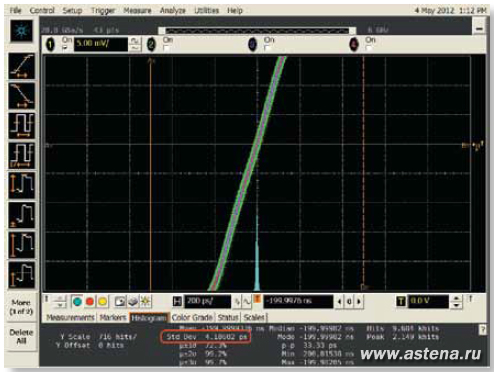This screenshot has width=494, height=372.
Task: Click the green Run acquisition button
Action: pos(77,302)
